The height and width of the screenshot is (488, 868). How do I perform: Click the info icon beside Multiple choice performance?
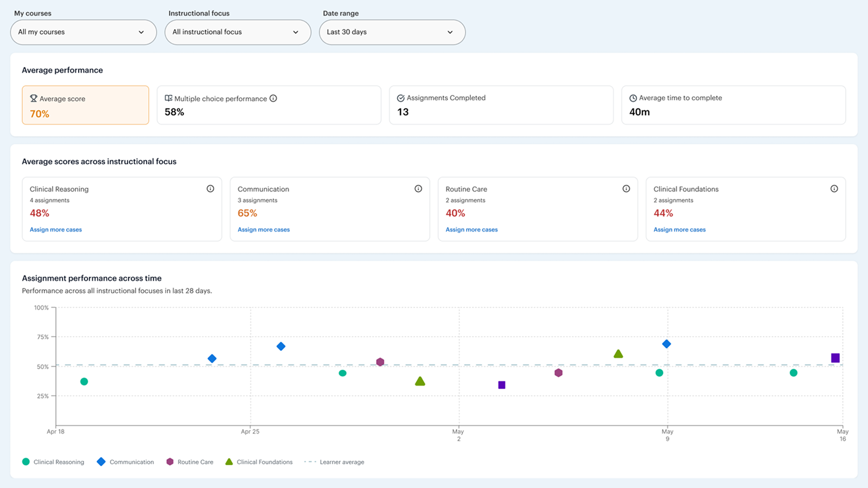(273, 98)
